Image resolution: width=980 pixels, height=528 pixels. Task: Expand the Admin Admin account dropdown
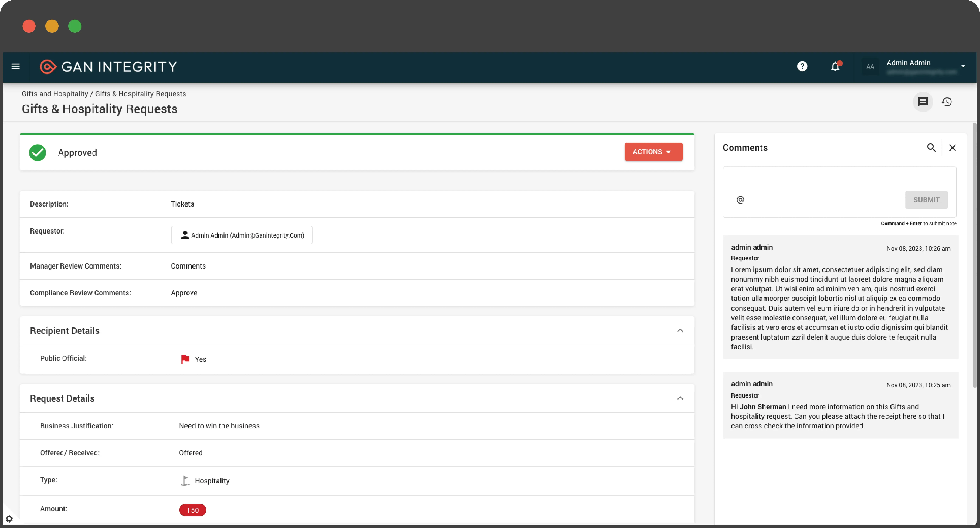tap(963, 67)
